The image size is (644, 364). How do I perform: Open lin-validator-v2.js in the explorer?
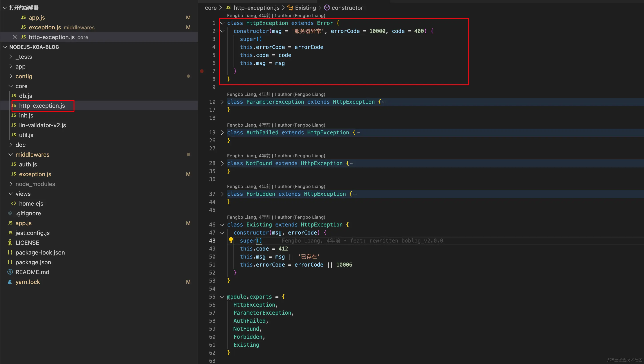pos(42,125)
